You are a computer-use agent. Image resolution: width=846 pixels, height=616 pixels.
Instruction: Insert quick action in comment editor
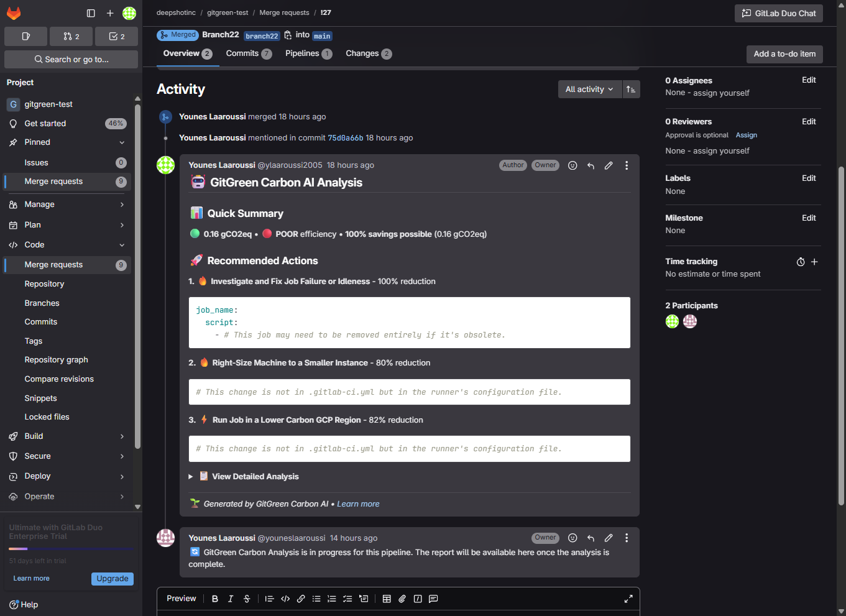point(418,599)
